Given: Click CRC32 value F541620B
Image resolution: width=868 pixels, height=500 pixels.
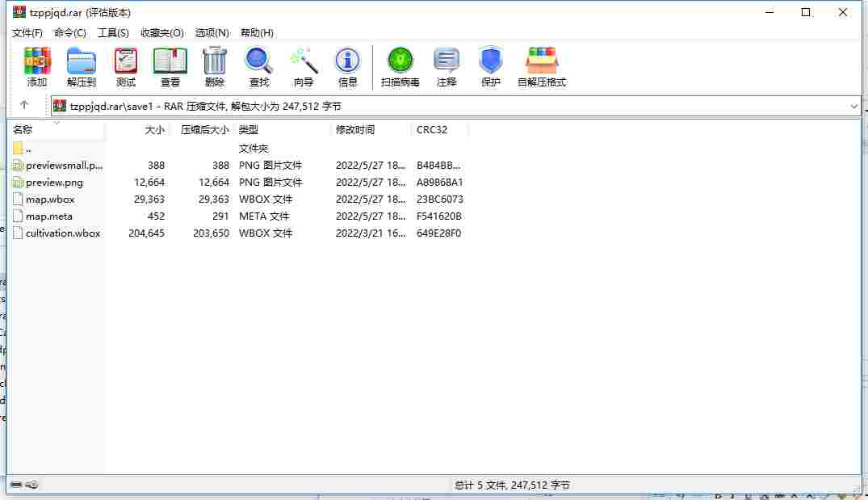Looking at the screenshot, I should click(x=439, y=216).
